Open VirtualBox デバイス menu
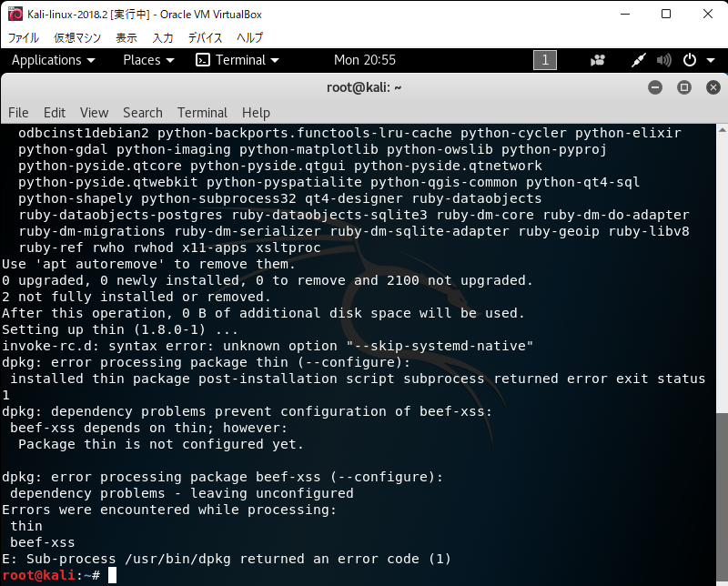The height and width of the screenshot is (586, 728). (205, 37)
